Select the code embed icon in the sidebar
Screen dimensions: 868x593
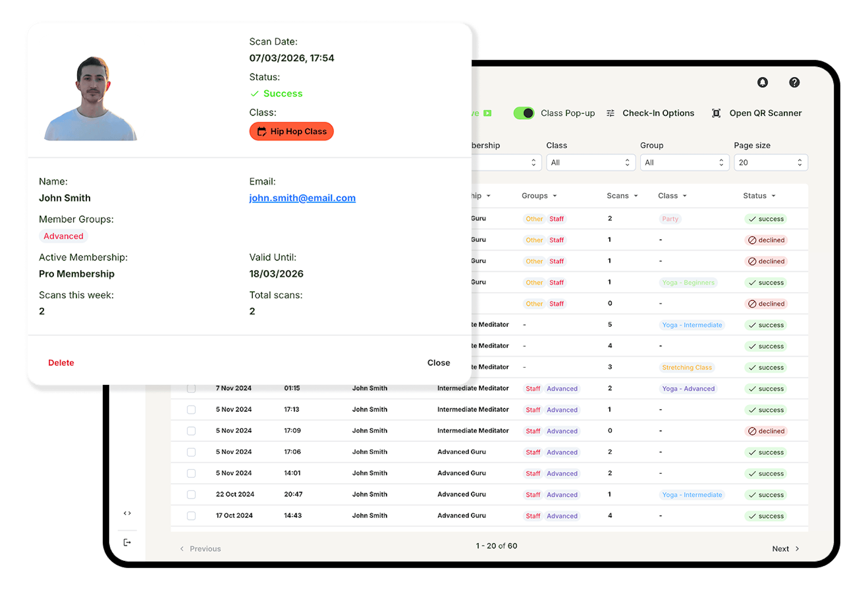tap(127, 512)
